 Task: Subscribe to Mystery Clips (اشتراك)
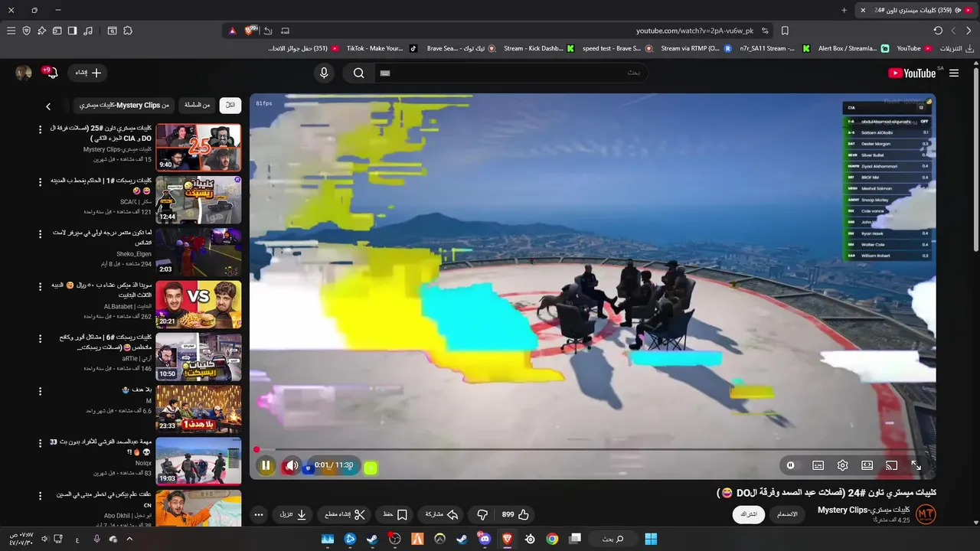pos(748,514)
